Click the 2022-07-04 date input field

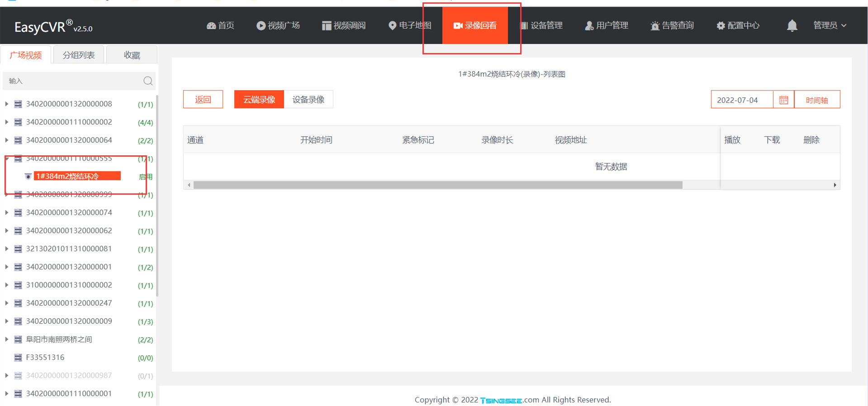[742, 100]
